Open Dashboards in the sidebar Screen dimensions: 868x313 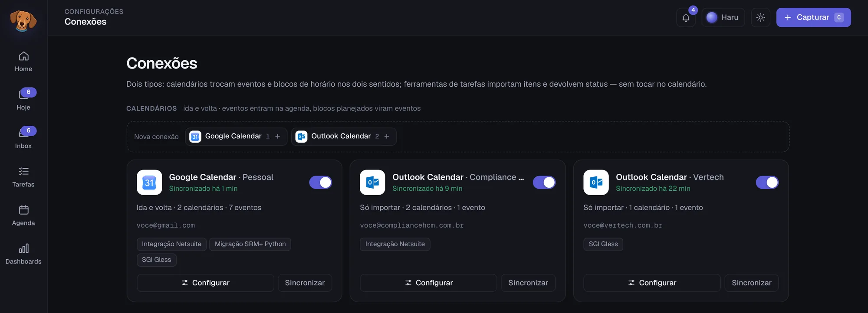(23, 254)
